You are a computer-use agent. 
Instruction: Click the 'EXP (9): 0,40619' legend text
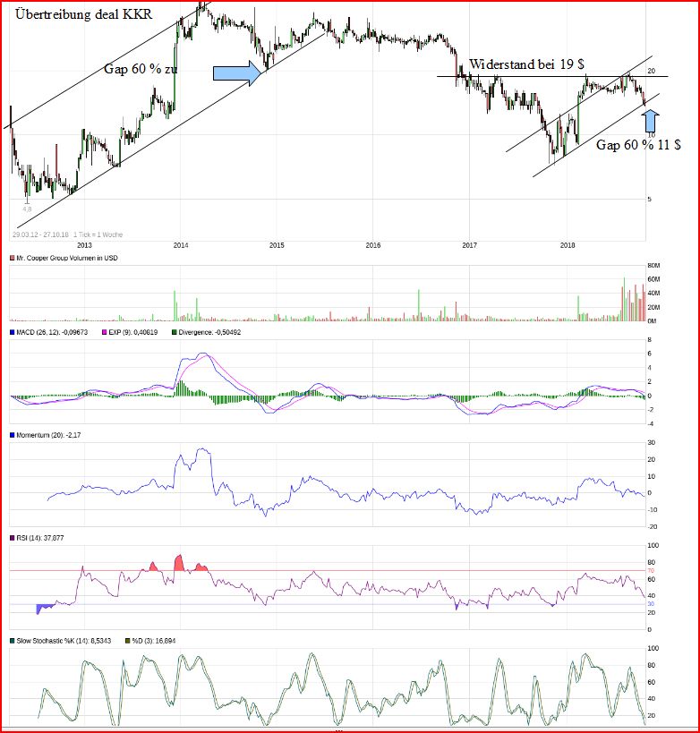coord(132,332)
